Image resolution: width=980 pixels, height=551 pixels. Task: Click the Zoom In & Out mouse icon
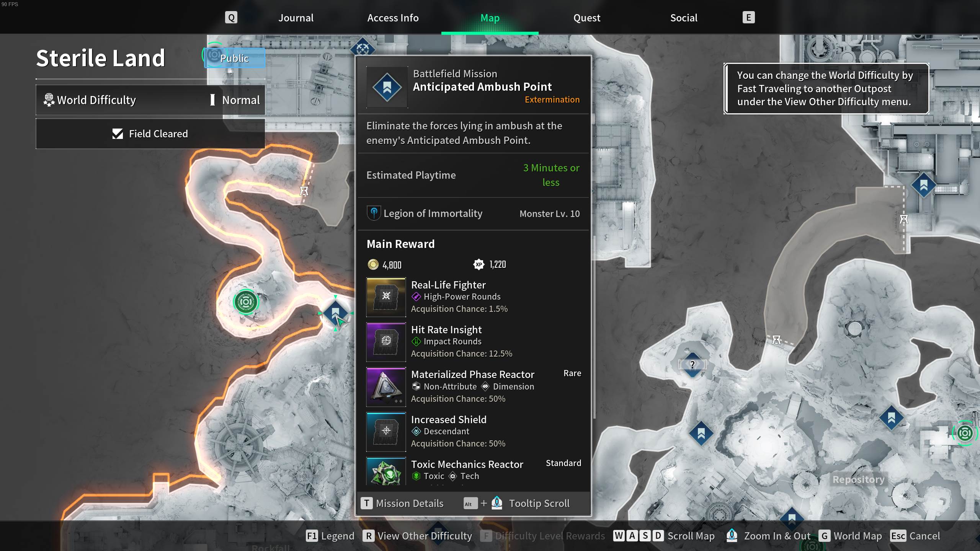pos(732,535)
